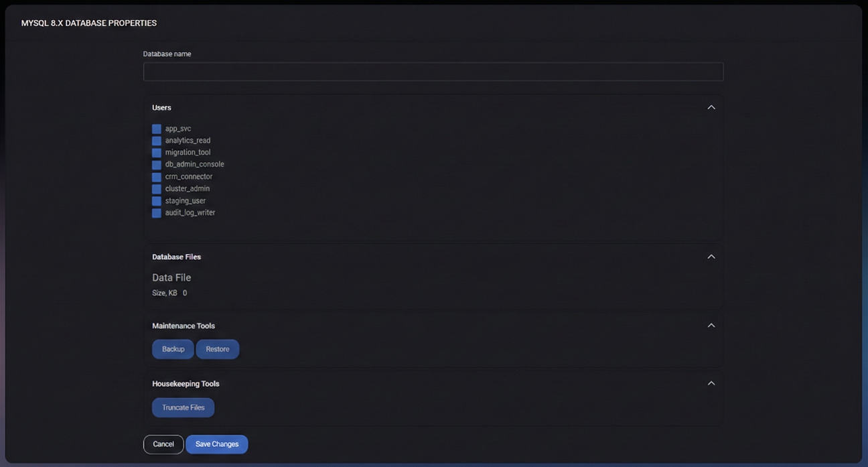Collapse the Maintenance Tools section chevron
The image size is (868, 467).
tap(711, 326)
